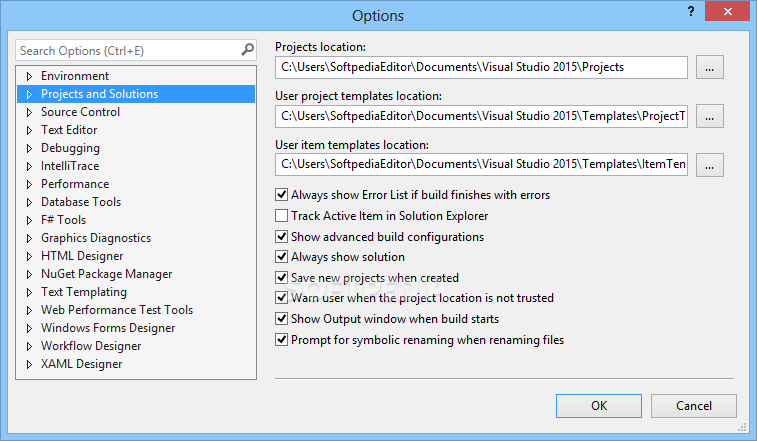Focus the Search Options field
Screen dimensions: 757x441
(128, 50)
